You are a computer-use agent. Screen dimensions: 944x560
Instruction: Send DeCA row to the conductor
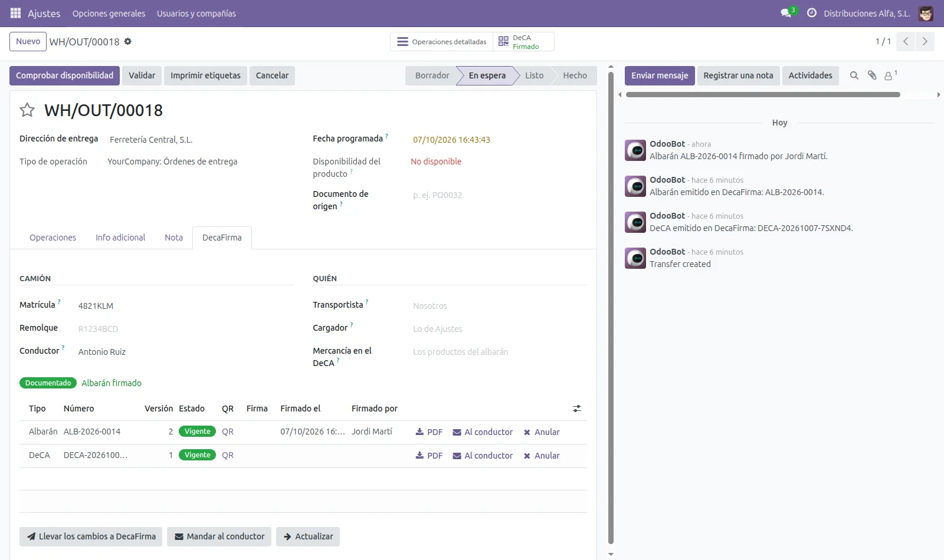(x=483, y=456)
